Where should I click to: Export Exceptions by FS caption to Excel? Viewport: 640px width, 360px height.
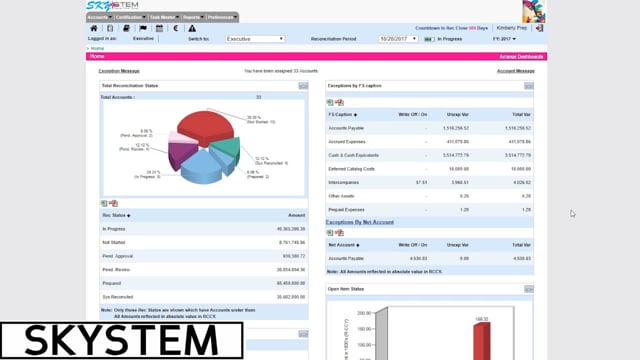tap(330, 102)
